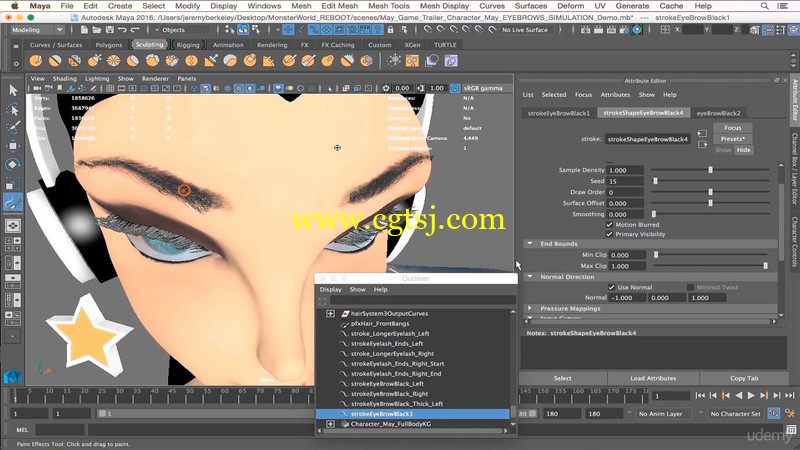Click the Go to end playback button
Image resolution: width=800 pixels, height=450 pixels.
point(790,395)
